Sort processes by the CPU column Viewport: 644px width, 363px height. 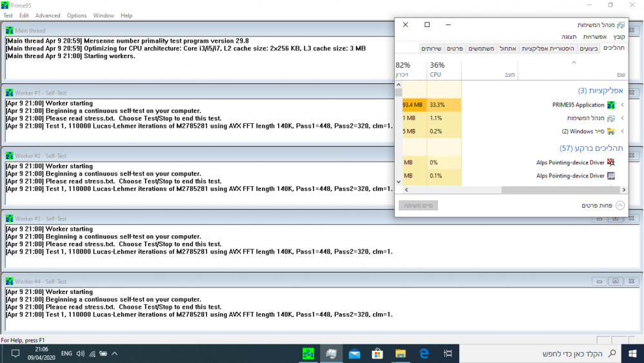click(444, 70)
